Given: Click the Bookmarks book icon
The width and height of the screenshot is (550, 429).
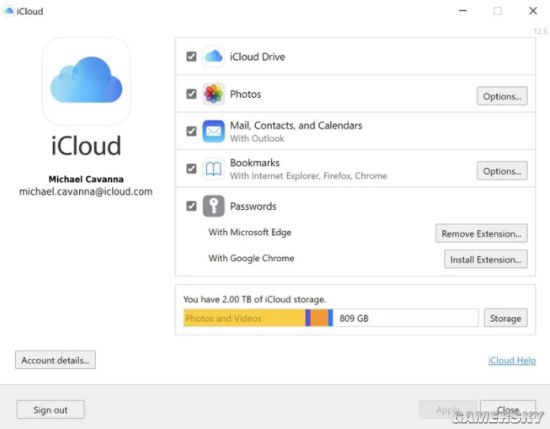Looking at the screenshot, I should (x=213, y=169).
